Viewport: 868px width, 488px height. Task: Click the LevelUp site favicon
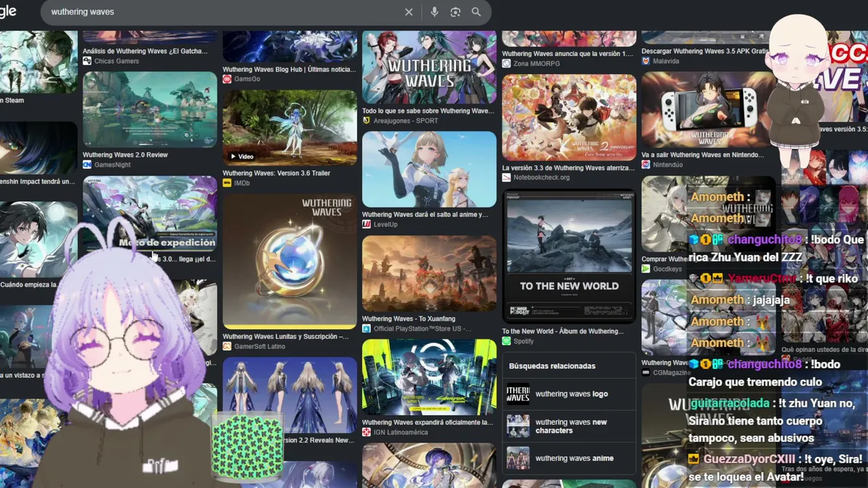(x=367, y=224)
